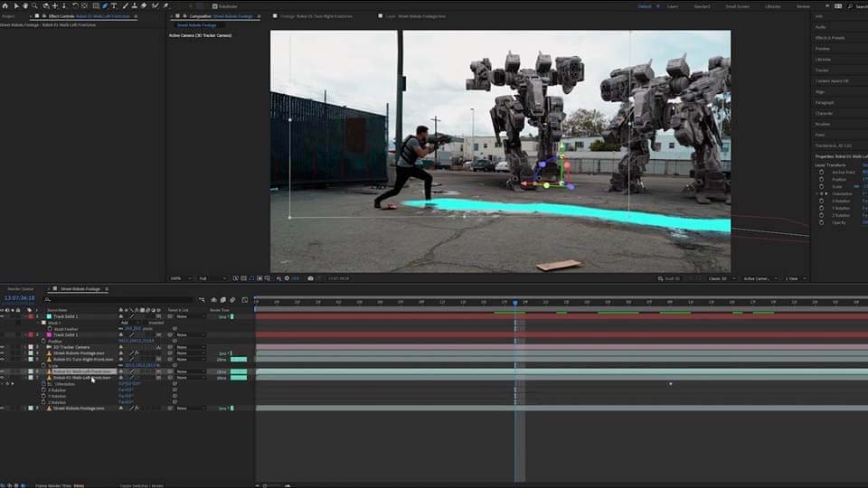Click the Street-Robots-Footage breadcrumb in viewer
868x488 pixels.
196,25
